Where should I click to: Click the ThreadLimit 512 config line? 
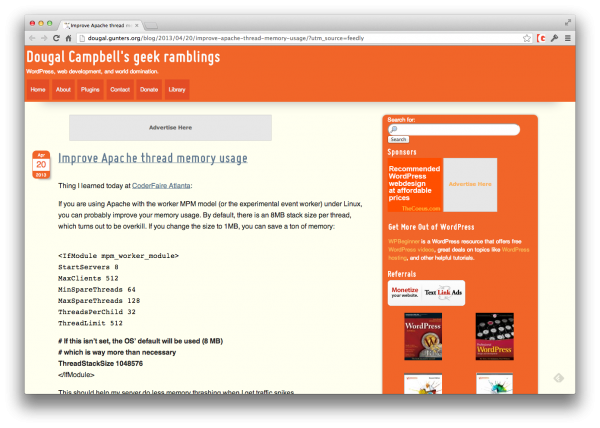90,323
